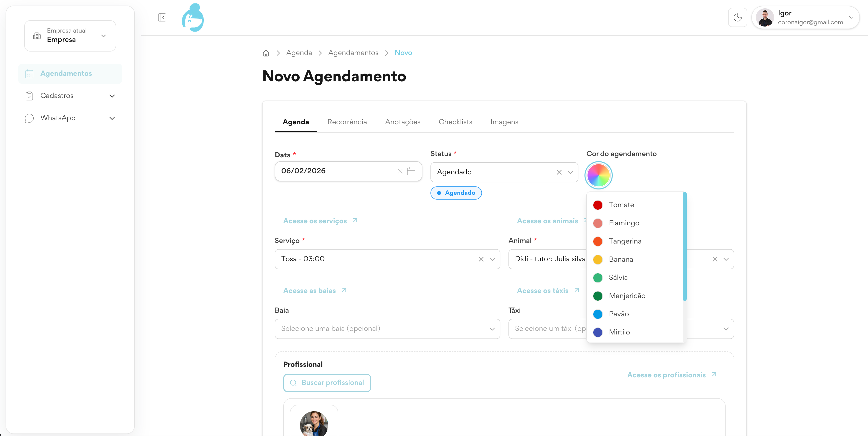Select the Tomate color option

point(621,205)
